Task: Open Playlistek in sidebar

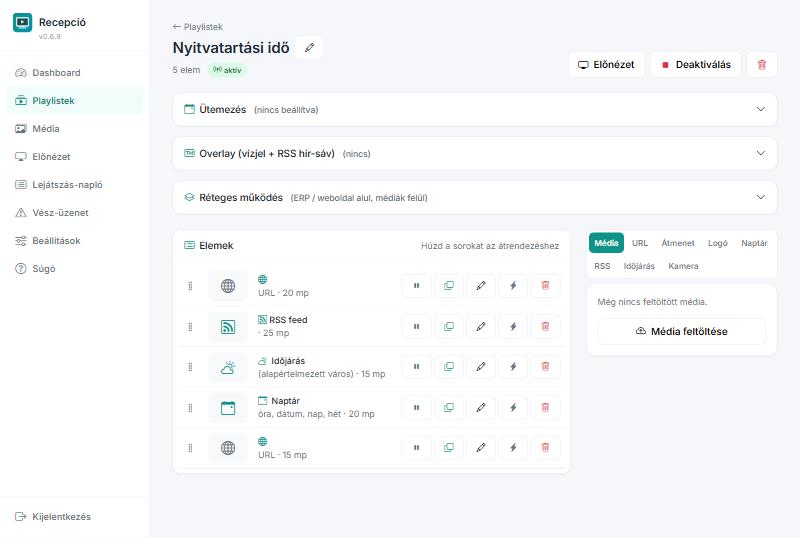Action: (74, 101)
